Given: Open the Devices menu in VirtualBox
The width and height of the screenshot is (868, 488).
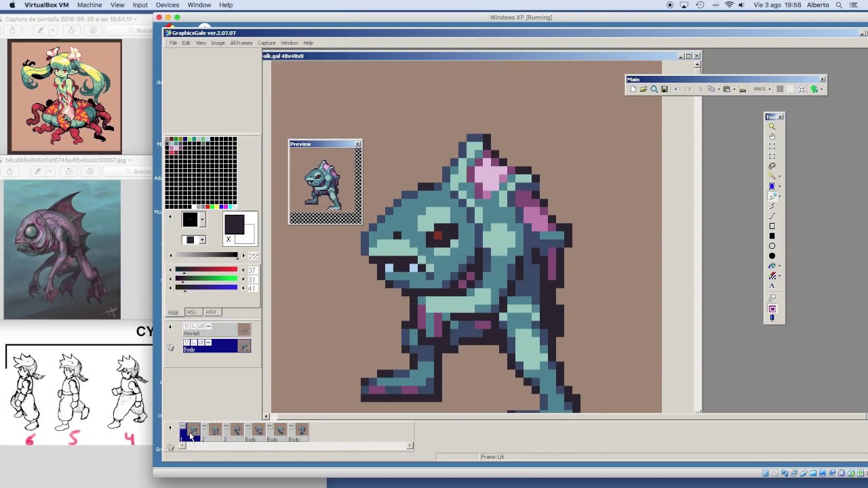Looking at the screenshot, I should point(167,5).
